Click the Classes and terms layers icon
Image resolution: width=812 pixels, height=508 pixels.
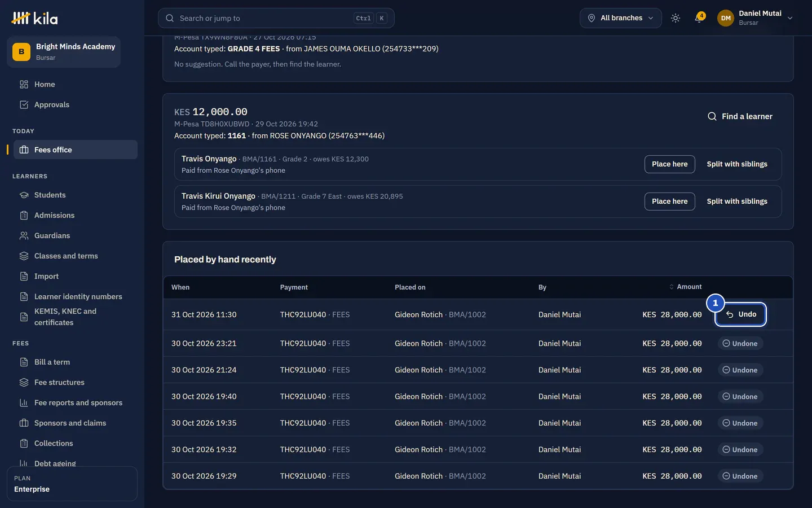coord(24,256)
